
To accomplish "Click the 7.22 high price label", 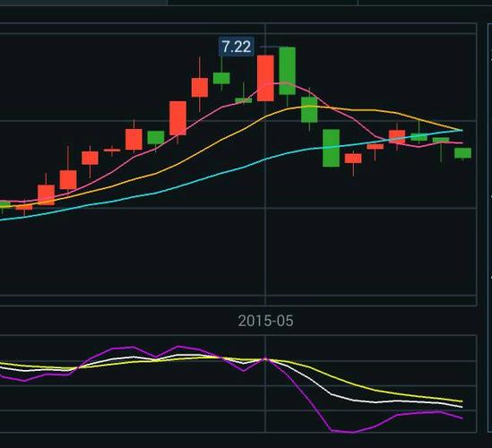I will [237, 47].
